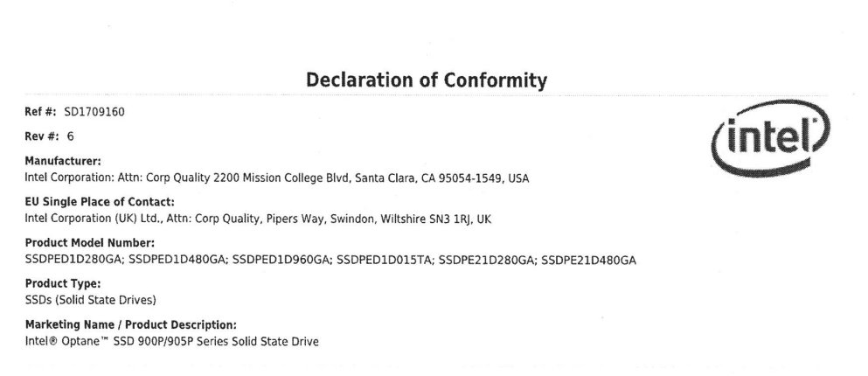Click the Manufacturer heading
The image size is (868, 376).
click(63, 161)
